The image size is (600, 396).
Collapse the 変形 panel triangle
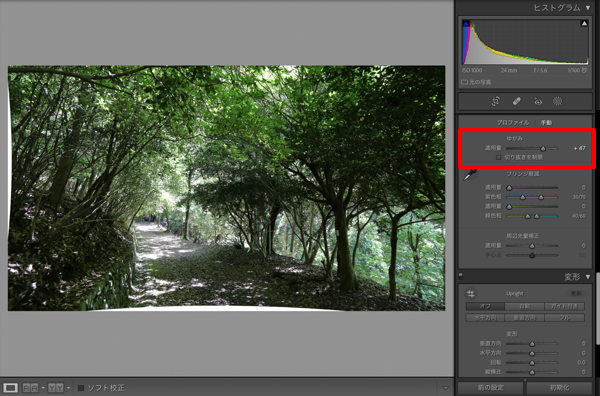click(588, 277)
